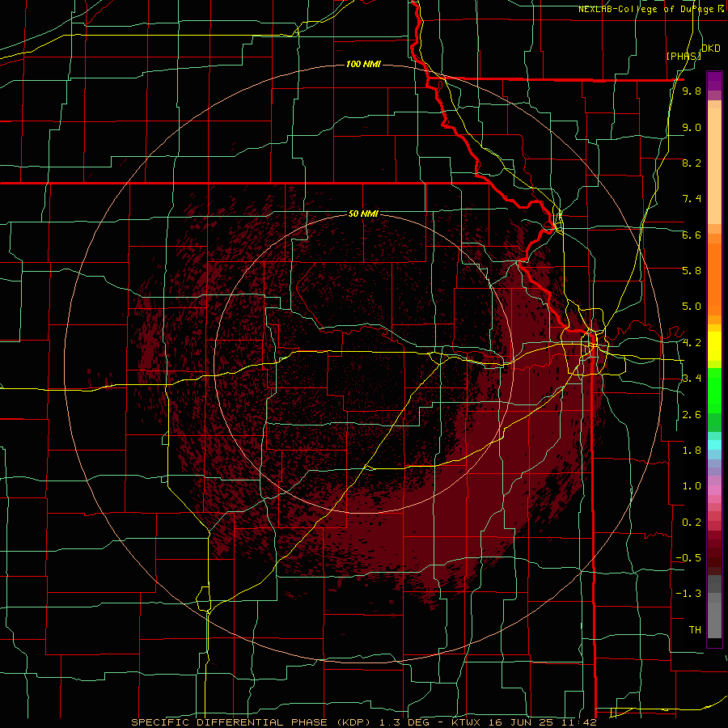Click the 1.8 value on the color scale

pyautogui.click(x=692, y=451)
